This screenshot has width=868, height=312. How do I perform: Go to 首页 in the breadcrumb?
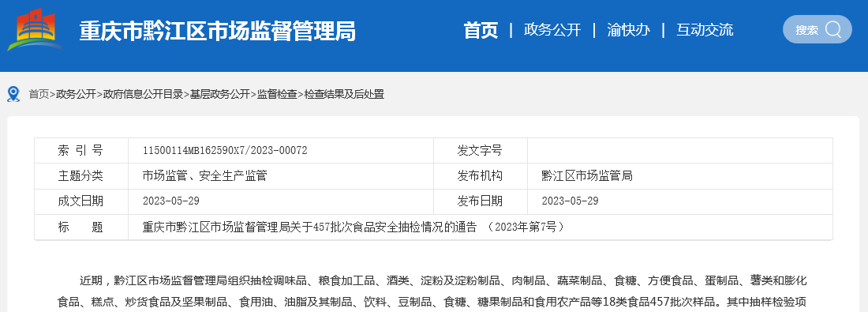(39, 94)
